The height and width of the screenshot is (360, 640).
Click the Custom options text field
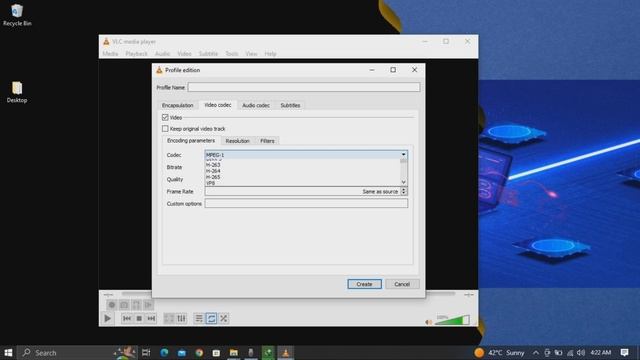(x=306, y=203)
